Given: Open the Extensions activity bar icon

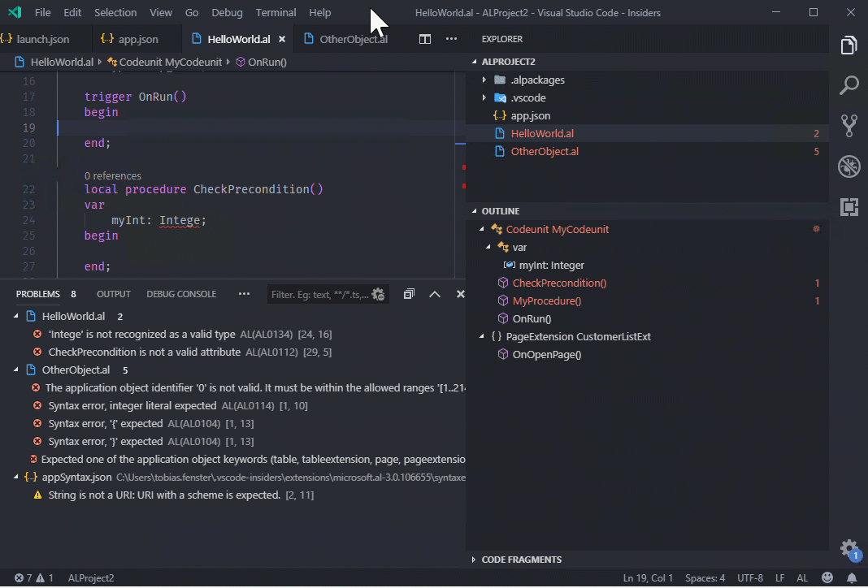Looking at the screenshot, I should click(848, 207).
